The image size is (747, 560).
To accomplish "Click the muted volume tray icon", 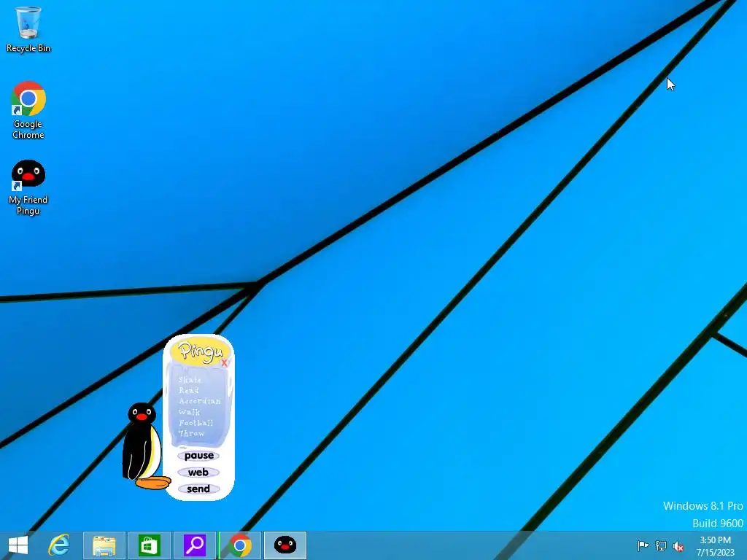I will 678,546.
